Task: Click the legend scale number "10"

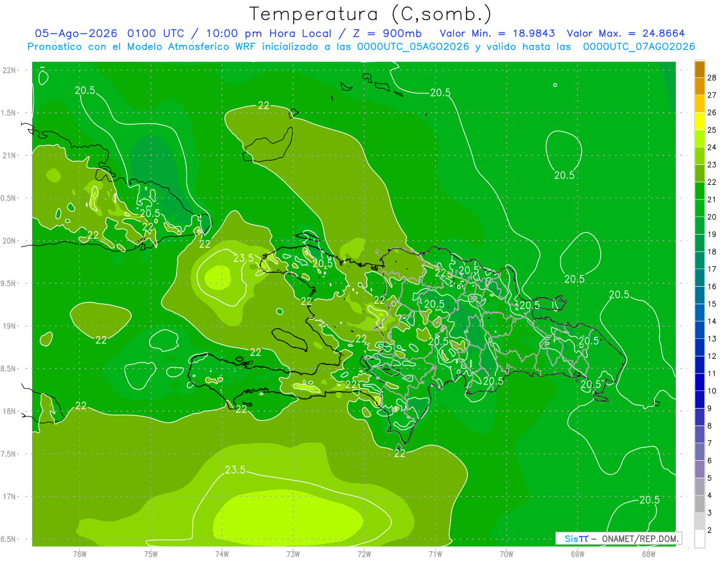Action: click(712, 391)
